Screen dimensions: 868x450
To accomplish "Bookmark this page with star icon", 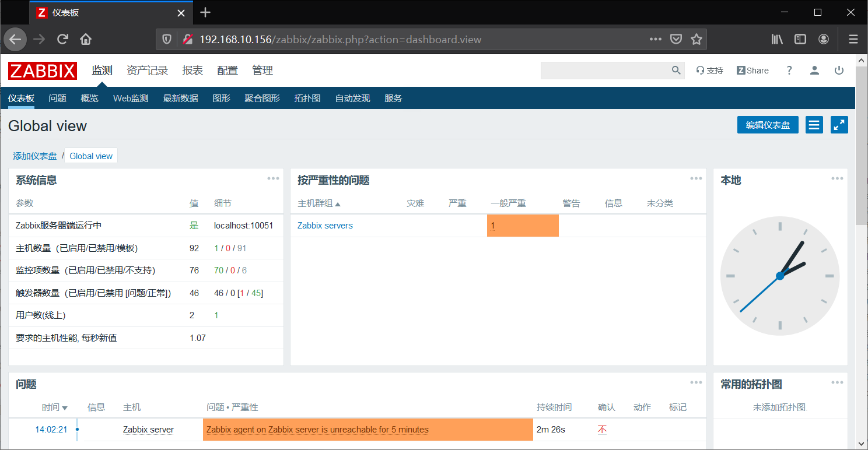I will (x=696, y=40).
